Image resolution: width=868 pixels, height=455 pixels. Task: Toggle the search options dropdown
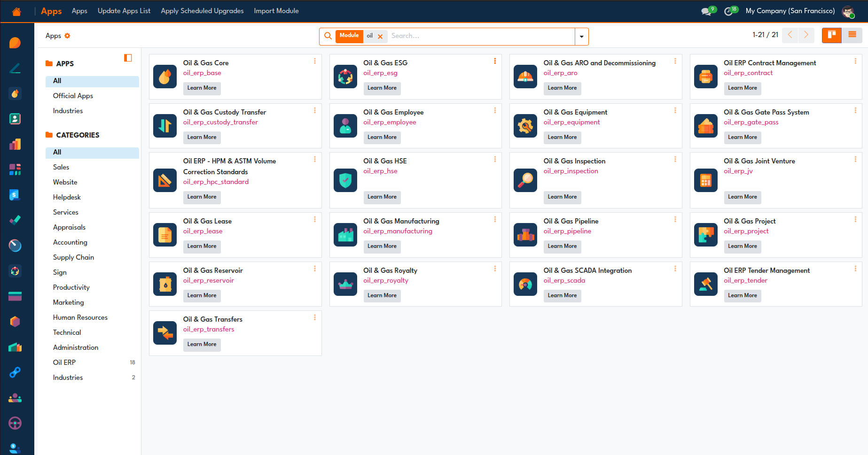[582, 36]
